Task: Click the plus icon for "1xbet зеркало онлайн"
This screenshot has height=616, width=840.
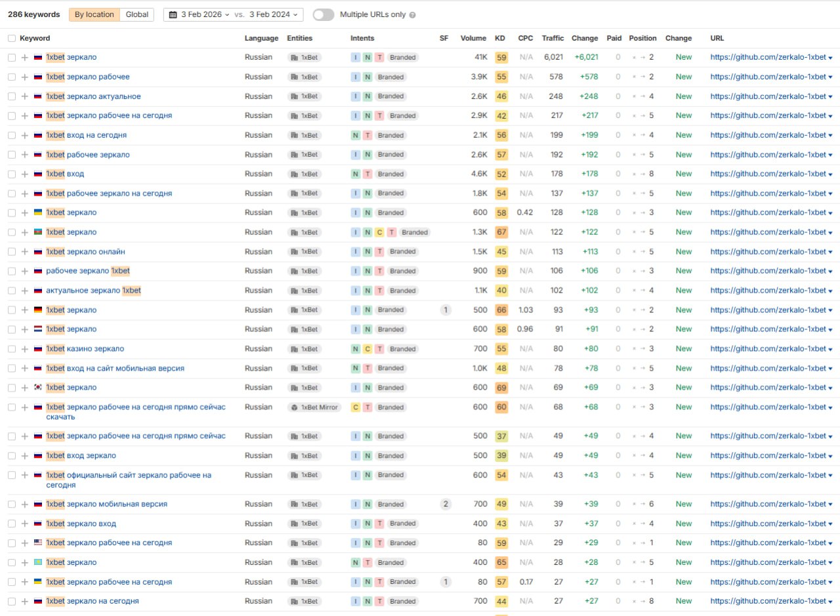Action: point(24,252)
